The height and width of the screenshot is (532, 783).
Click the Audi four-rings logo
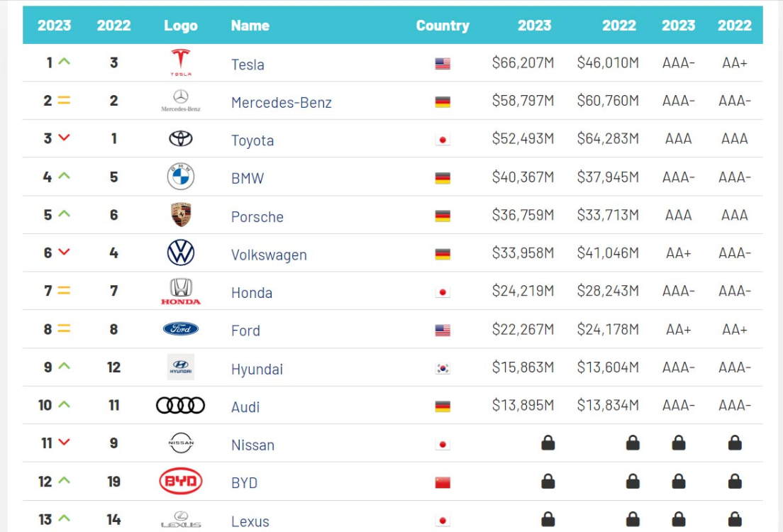point(181,405)
